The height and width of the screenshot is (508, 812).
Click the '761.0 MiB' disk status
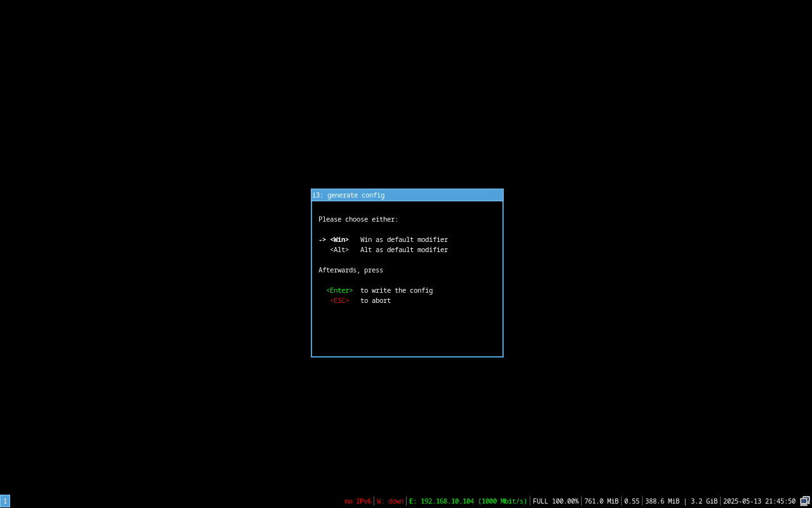click(601, 502)
